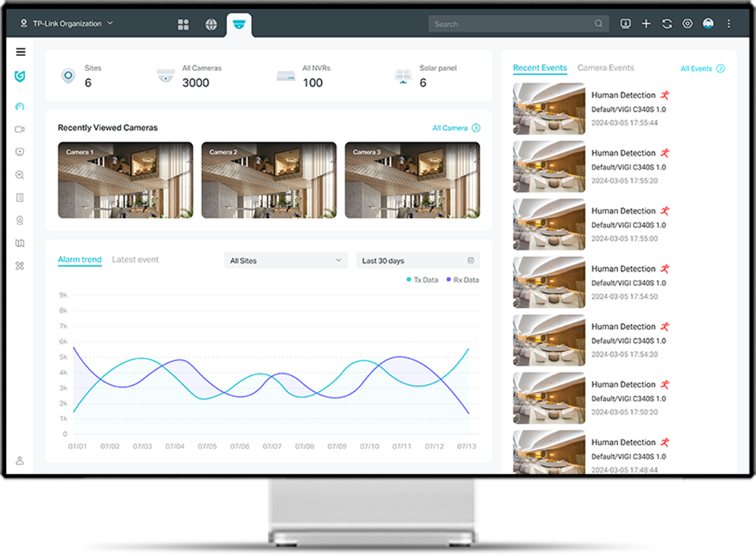Open settings via the hexagon icon
Image resolution: width=756 pixels, height=556 pixels.
pyautogui.click(x=687, y=23)
